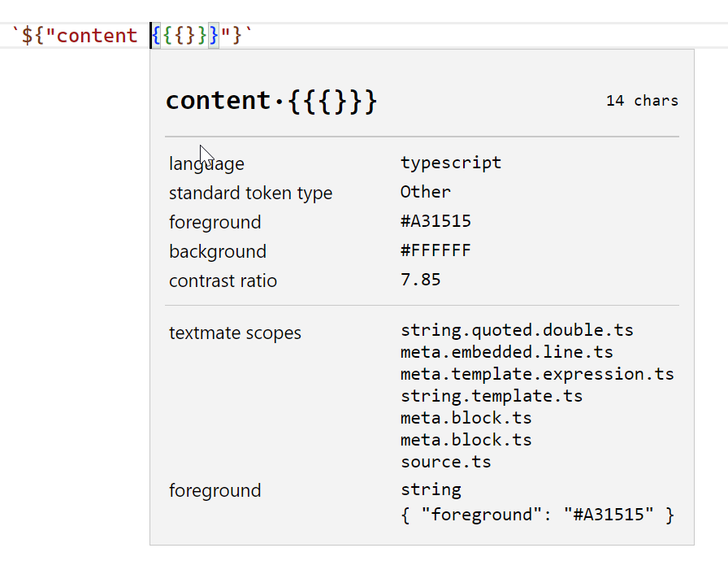Click the "typescript" language value
The height and width of the screenshot is (574, 728).
click(x=451, y=163)
